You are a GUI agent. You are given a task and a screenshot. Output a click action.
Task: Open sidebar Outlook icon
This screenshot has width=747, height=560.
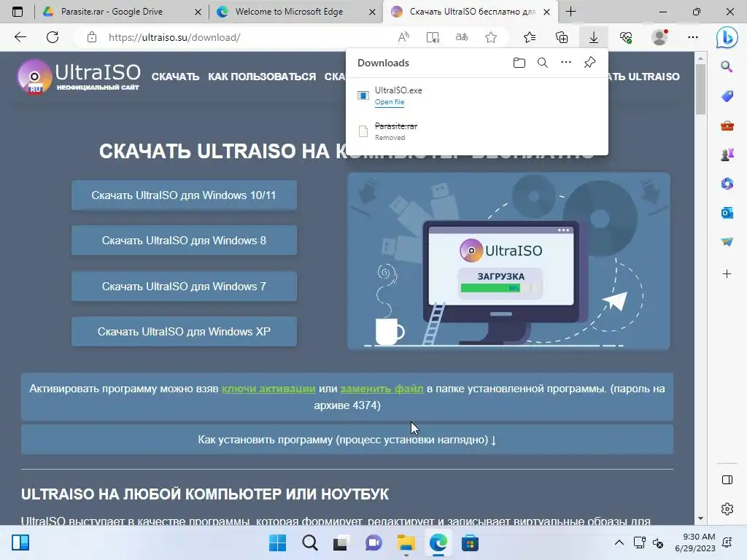point(727,213)
